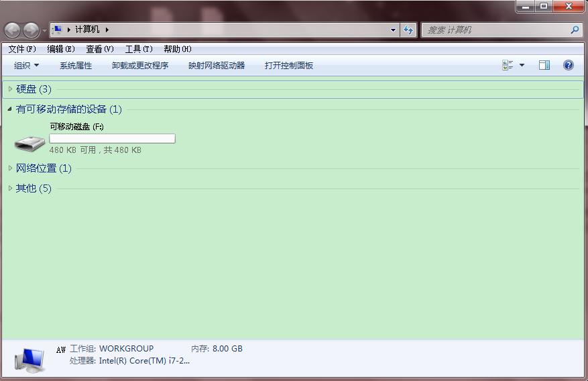Go forward with the Forward arrow button
The height and width of the screenshot is (381, 588).
tap(31, 30)
